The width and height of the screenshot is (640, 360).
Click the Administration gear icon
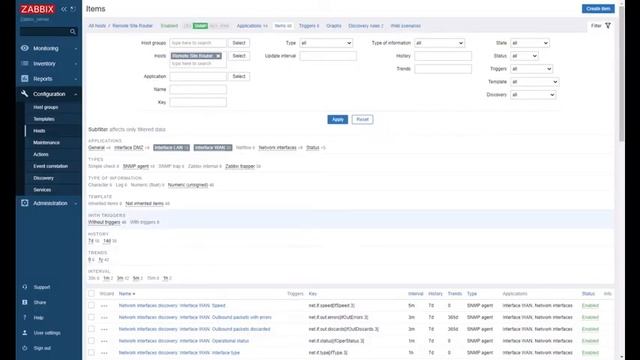(x=25, y=203)
